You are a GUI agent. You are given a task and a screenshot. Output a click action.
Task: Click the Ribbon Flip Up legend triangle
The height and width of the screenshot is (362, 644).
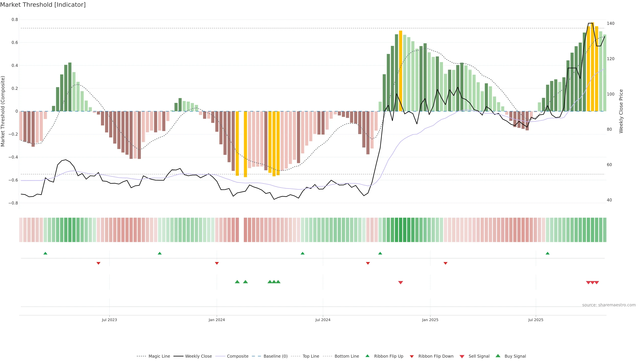pyautogui.click(x=367, y=356)
